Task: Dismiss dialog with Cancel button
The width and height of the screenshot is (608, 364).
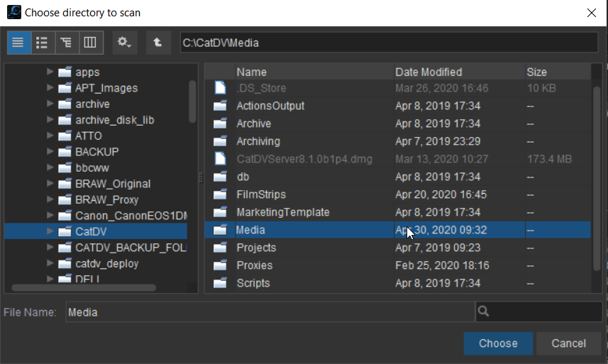Action: click(x=568, y=343)
